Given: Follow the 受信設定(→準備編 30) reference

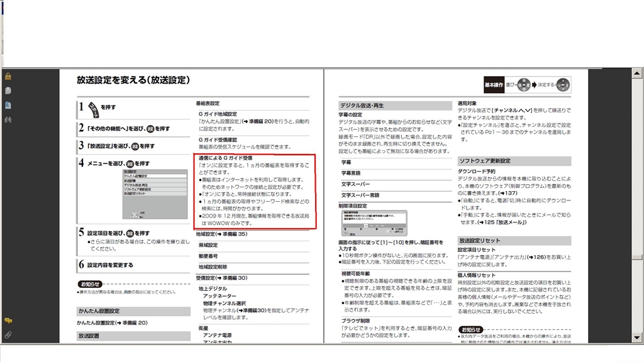Looking at the screenshot, I should pyautogui.click(x=221, y=278).
